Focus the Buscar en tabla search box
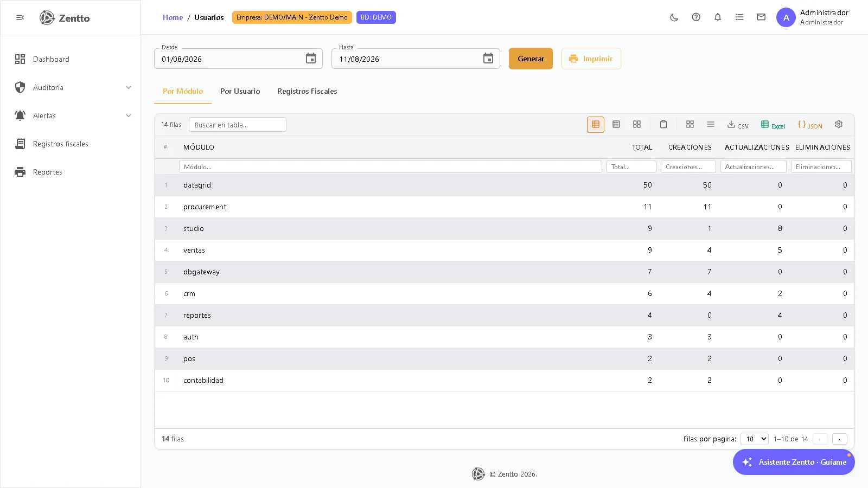The width and height of the screenshot is (868, 488). pos(238,125)
